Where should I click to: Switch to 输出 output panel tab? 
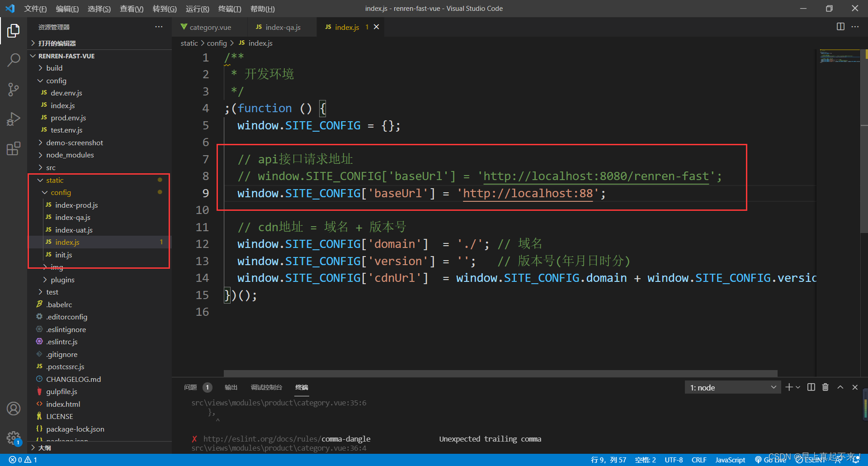231,387
